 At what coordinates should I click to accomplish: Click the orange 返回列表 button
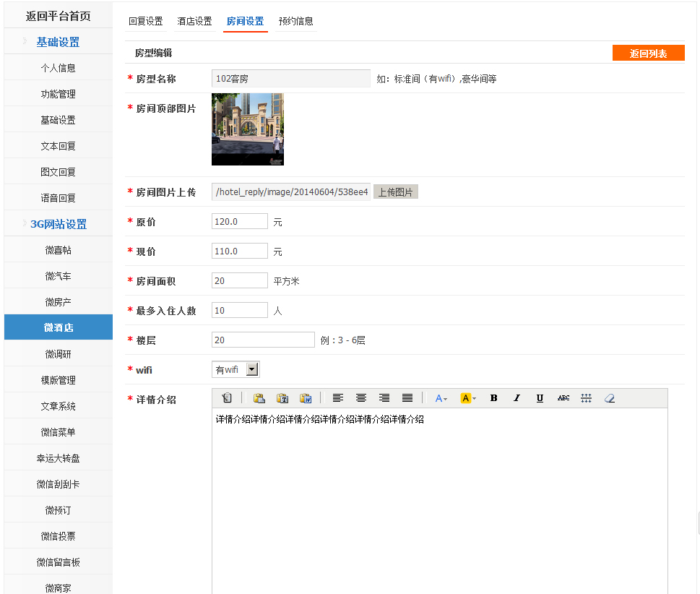coord(648,53)
